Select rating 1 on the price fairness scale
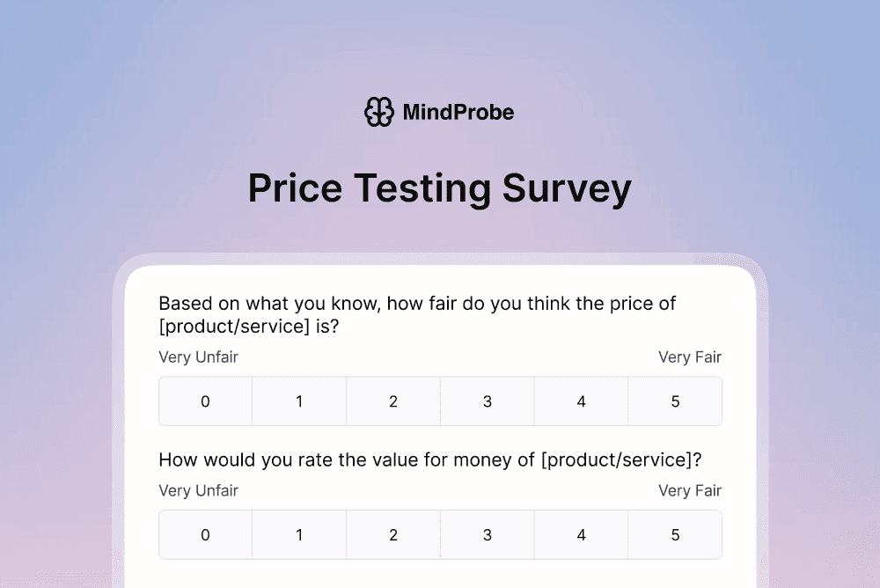Screen dimensions: 880x588 (299, 401)
